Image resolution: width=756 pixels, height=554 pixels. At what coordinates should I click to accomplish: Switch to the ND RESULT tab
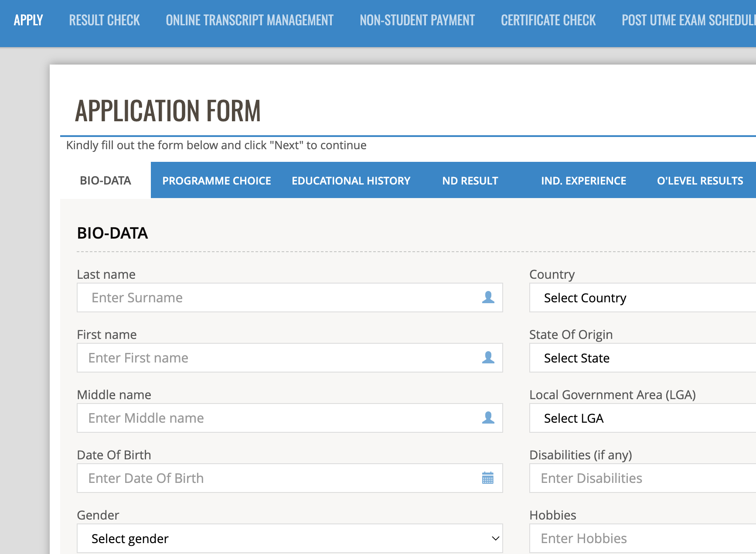[x=470, y=181]
